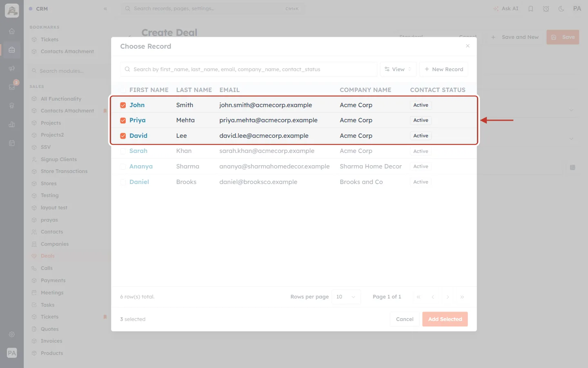The height and width of the screenshot is (368, 588).
Task: Click the New Record button
Action: pyautogui.click(x=443, y=69)
